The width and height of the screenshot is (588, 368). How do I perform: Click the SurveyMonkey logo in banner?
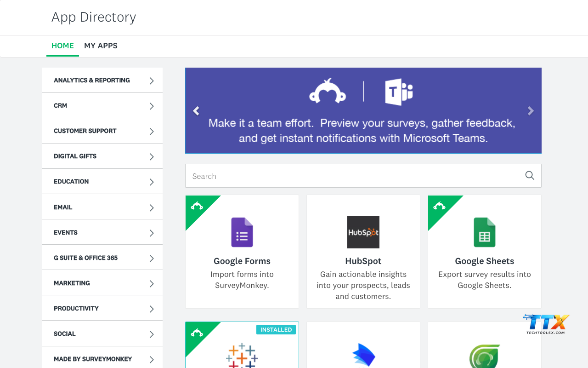[328, 91]
